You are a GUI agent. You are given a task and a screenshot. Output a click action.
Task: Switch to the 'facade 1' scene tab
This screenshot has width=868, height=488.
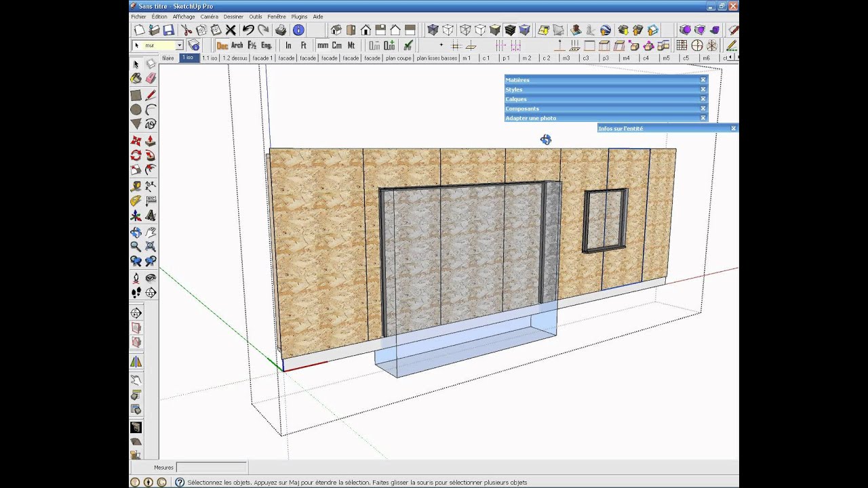(262, 58)
